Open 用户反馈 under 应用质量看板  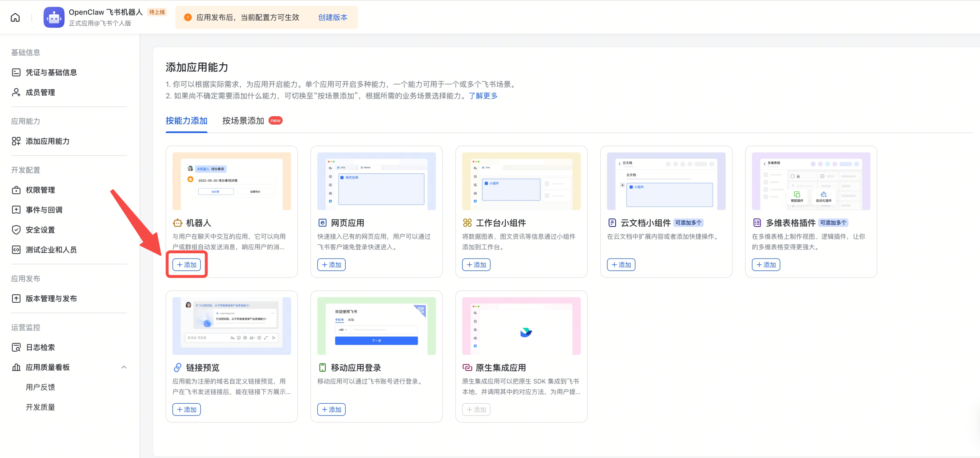click(x=41, y=387)
